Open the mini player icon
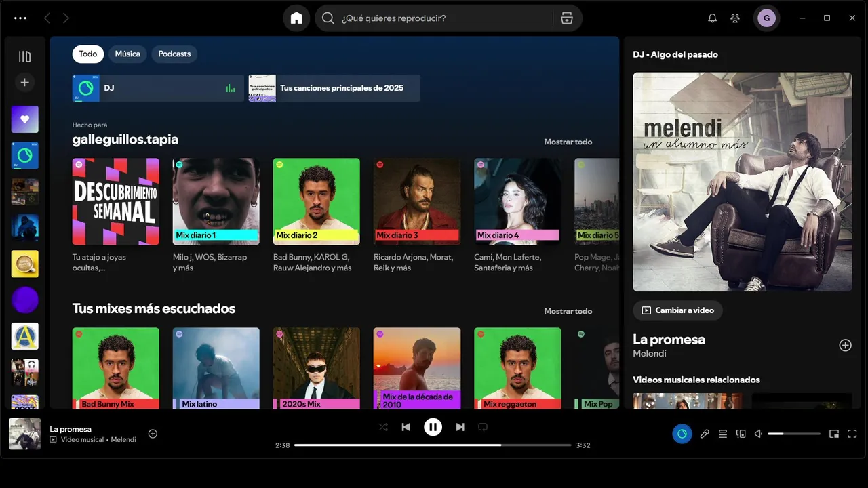Viewport: 868px width, 488px height. tap(834, 434)
